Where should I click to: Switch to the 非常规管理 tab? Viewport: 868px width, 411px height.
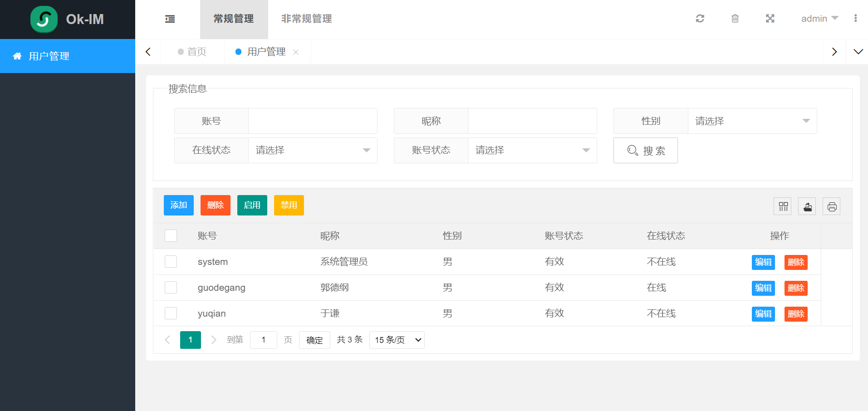point(306,19)
